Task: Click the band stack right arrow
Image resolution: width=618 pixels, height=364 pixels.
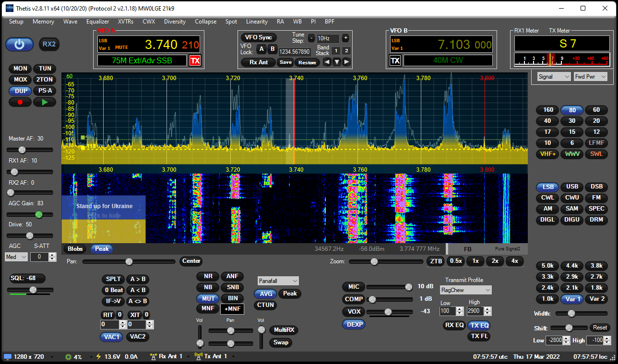Action: click(x=346, y=62)
